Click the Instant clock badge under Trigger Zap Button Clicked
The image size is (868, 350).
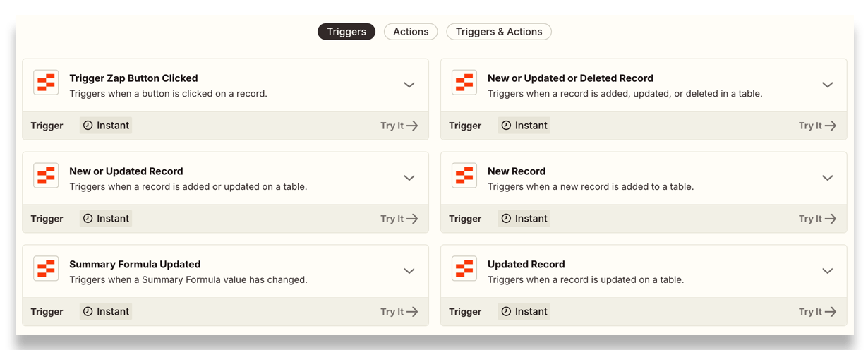(x=106, y=126)
